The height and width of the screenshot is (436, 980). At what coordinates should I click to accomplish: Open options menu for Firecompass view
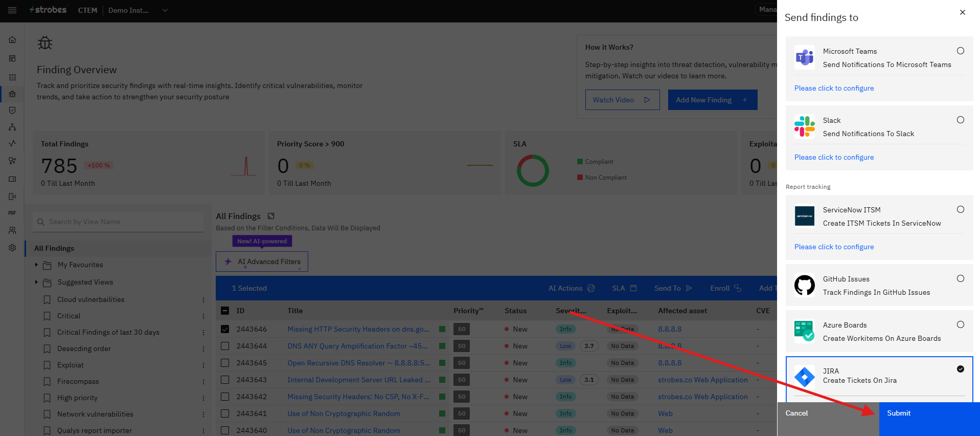[203, 382]
